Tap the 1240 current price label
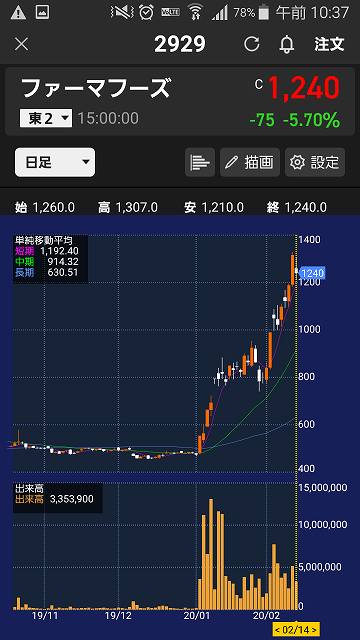The width and height of the screenshot is (360, 640). point(313,273)
